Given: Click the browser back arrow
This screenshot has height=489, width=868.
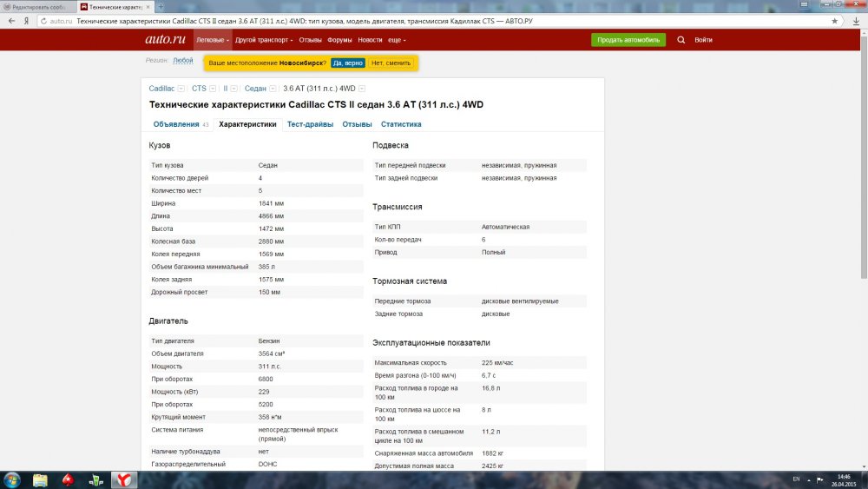Looking at the screenshot, I should pyautogui.click(x=10, y=19).
